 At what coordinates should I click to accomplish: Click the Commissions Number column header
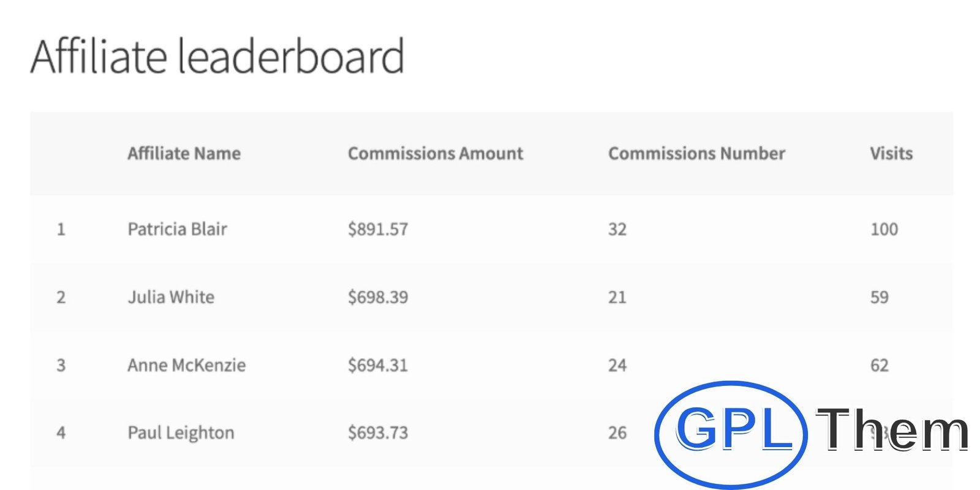click(x=696, y=153)
